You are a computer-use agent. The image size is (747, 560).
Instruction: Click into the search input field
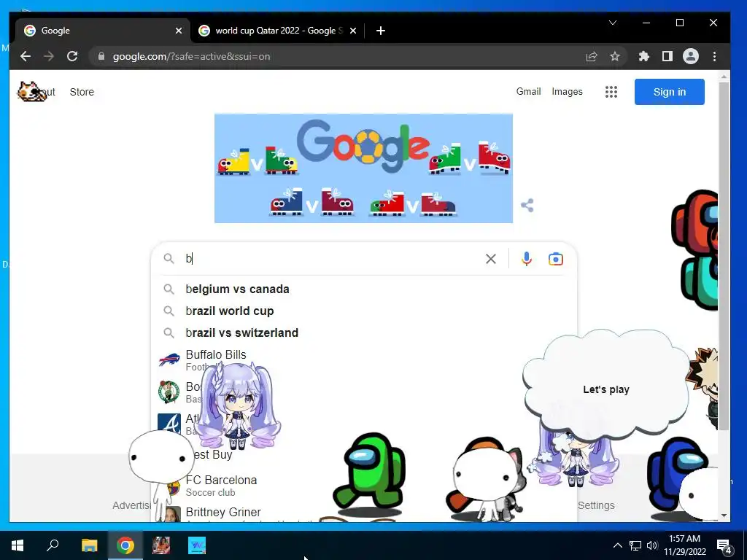click(333, 259)
